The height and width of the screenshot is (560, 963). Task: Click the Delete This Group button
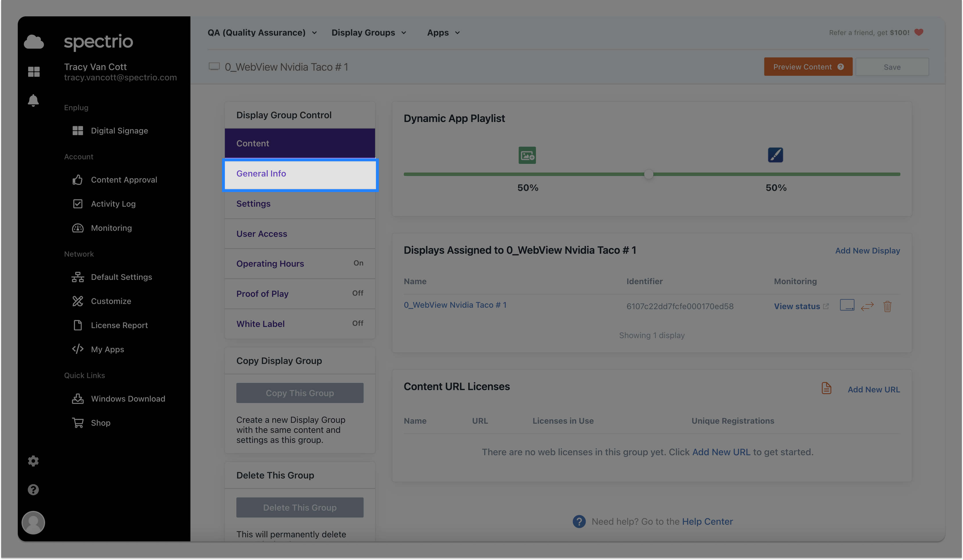[300, 507]
